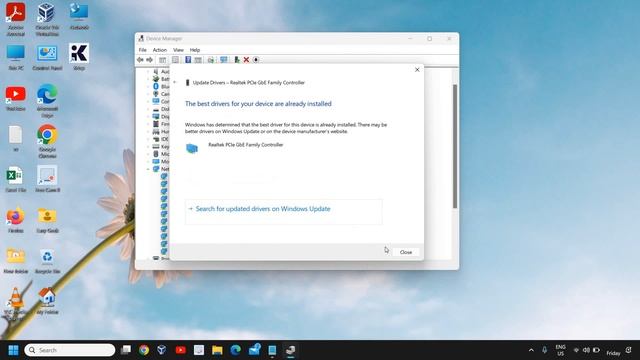Image resolution: width=640 pixels, height=360 pixels.
Task: Go back using the wizard back arrow
Action: [175, 82]
